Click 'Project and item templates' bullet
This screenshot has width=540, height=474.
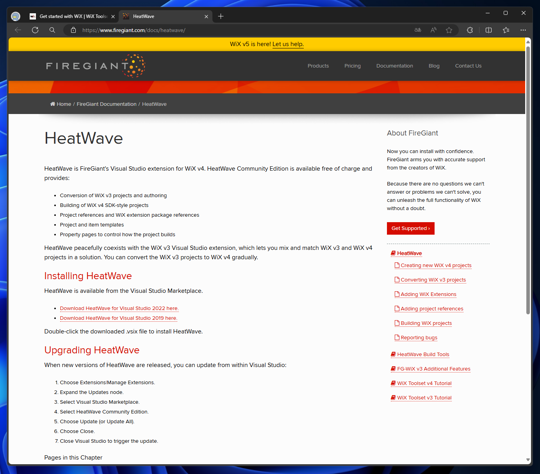click(92, 225)
